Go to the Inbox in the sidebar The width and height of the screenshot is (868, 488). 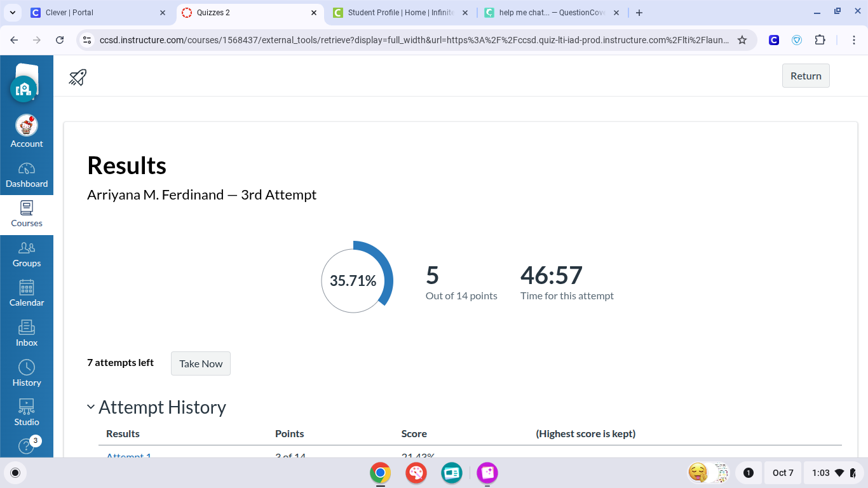click(27, 334)
